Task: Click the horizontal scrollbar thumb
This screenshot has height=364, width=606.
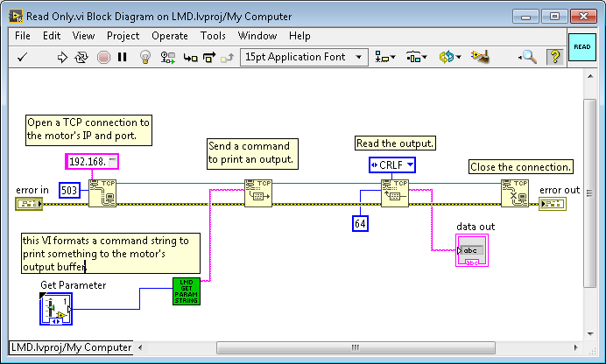Action: tap(356, 347)
